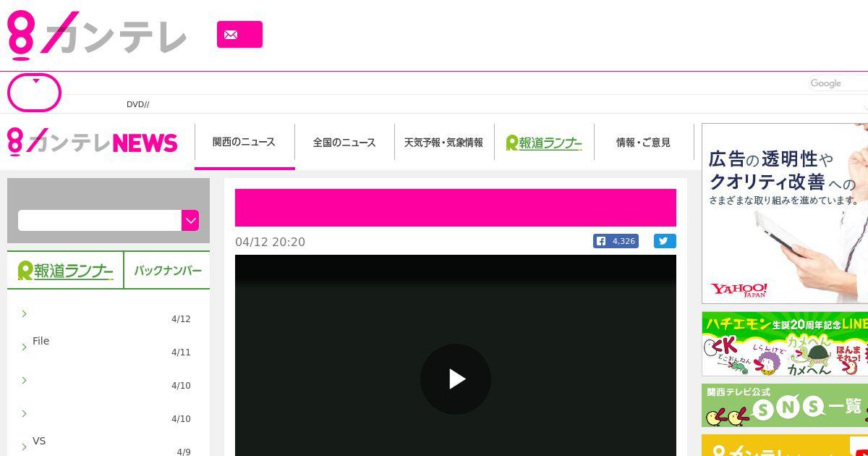
Task: Click the 4/12 date in backnumber list
Action: [x=181, y=319]
